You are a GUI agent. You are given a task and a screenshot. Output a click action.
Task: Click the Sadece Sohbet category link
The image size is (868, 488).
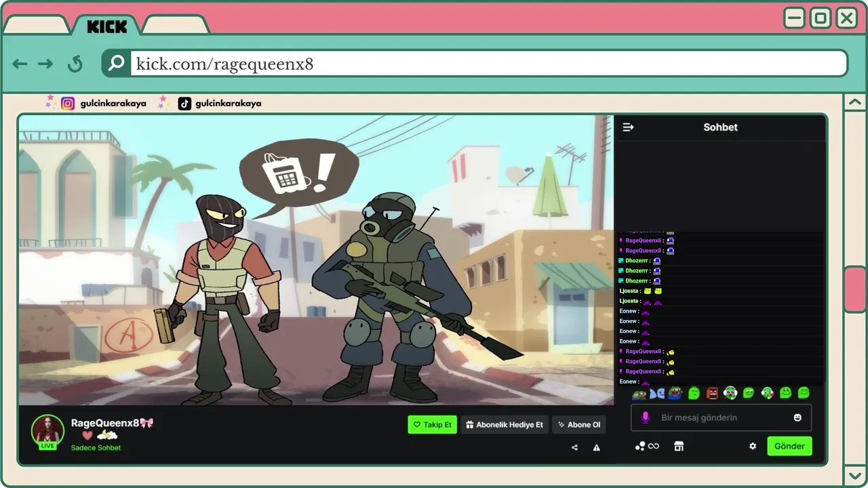[x=96, y=448]
